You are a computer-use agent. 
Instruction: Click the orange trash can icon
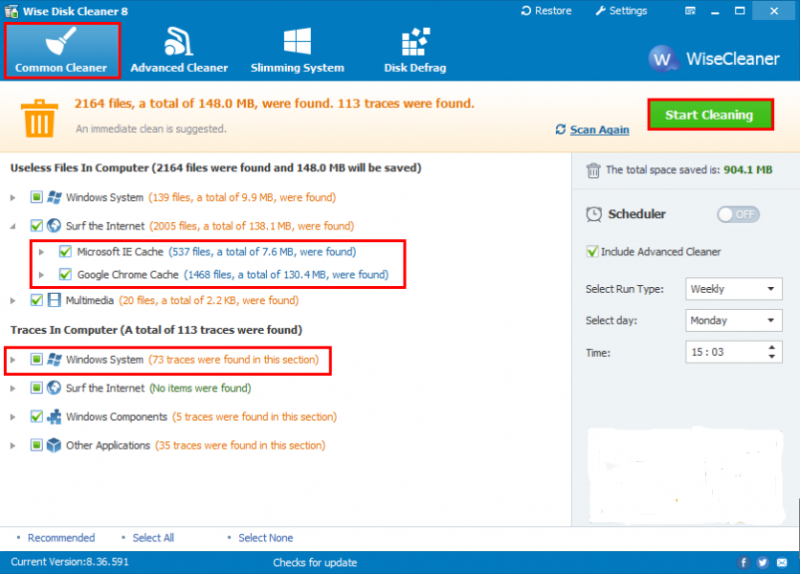pos(39,118)
